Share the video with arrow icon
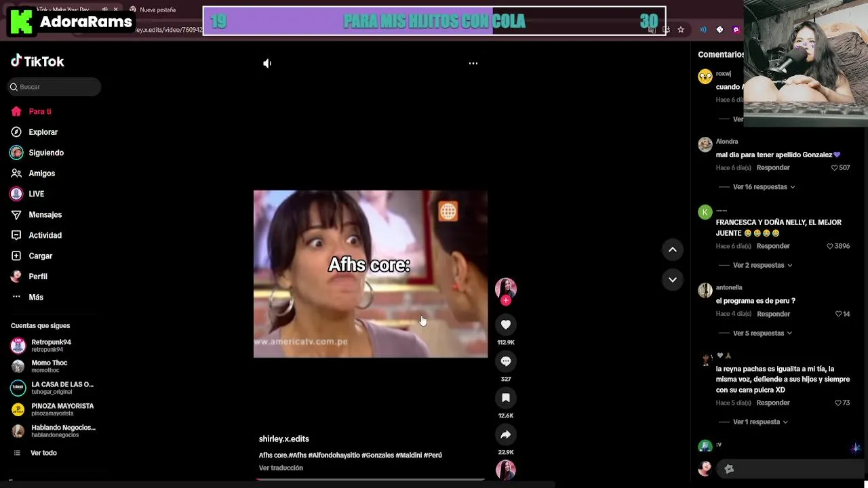The width and height of the screenshot is (868, 488). pyautogui.click(x=506, y=434)
